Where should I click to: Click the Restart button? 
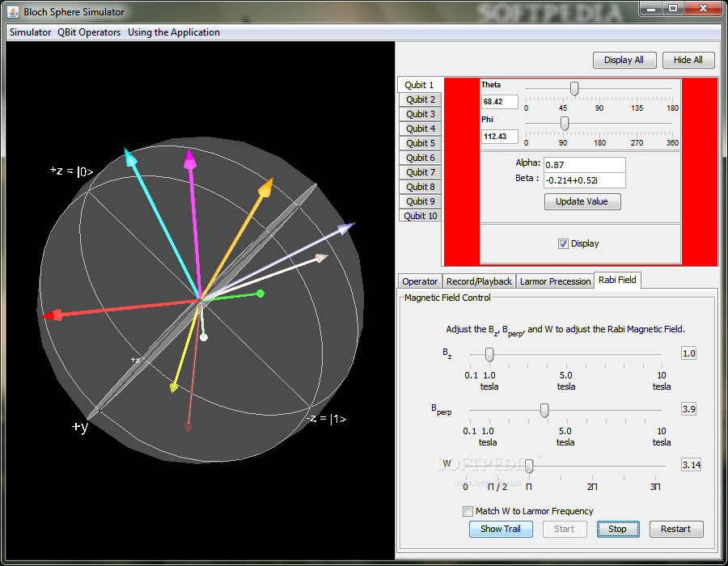676,529
